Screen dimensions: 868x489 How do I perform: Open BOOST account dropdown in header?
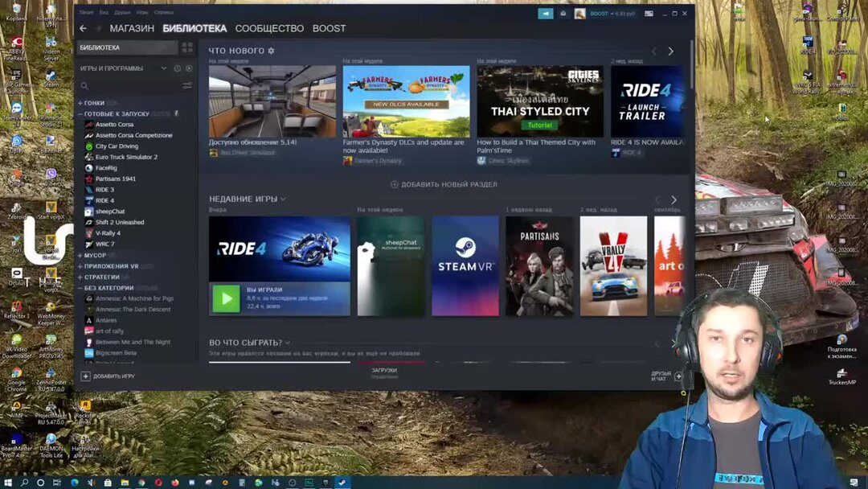(612, 14)
